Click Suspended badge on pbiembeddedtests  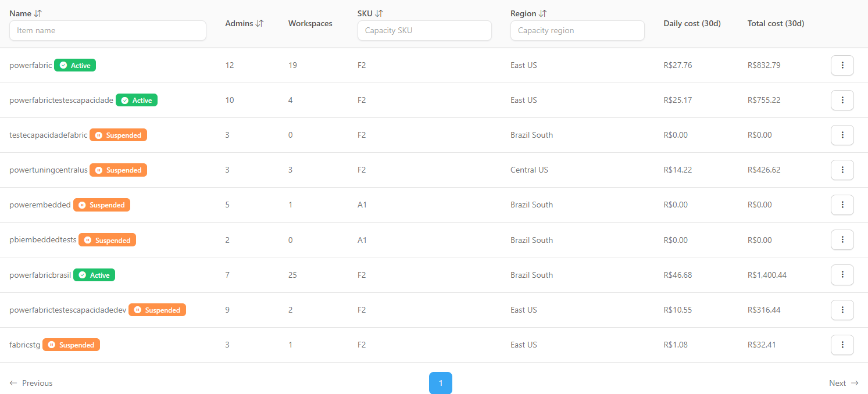click(x=108, y=240)
